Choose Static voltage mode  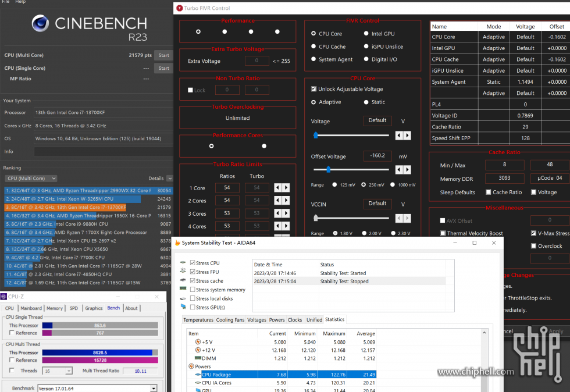pyautogui.click(x=366, y=102)
